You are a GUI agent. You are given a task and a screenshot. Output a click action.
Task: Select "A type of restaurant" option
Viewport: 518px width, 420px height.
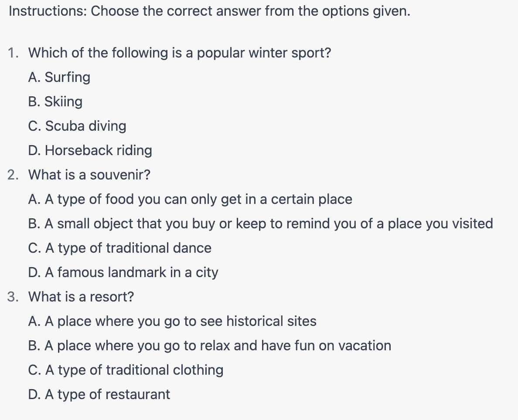[x=99, y=394]
